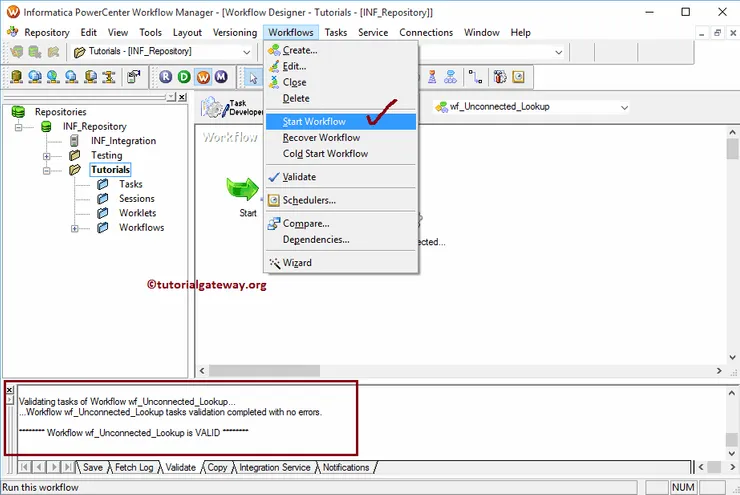Launch Repository Manager via the R icon
The height and width of the screenshot is (495, 740).
(x=166, y=76)
